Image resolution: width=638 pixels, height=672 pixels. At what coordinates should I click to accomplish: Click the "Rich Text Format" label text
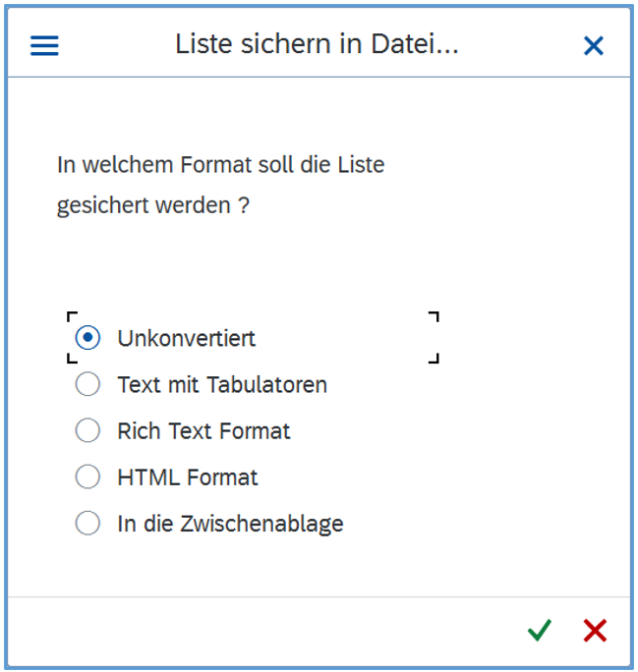click(203, 430)
